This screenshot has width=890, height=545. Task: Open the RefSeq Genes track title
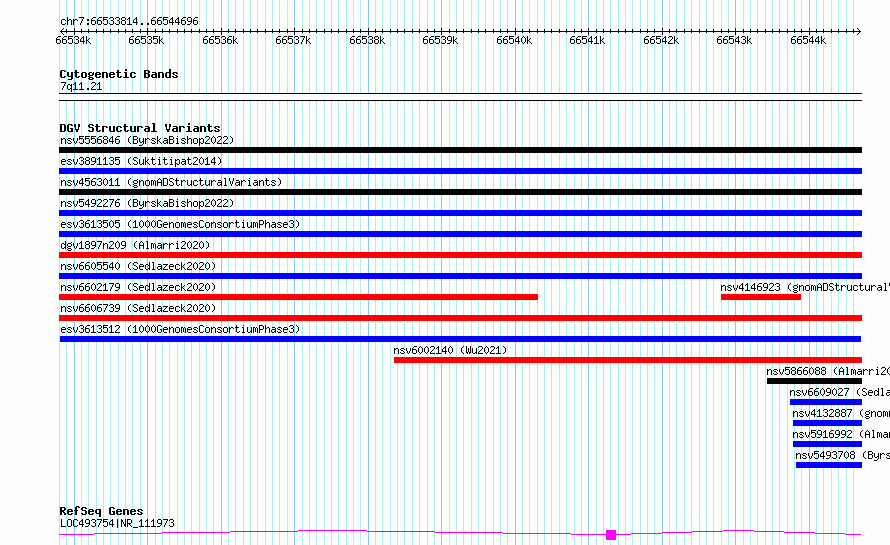coord(101,511)
